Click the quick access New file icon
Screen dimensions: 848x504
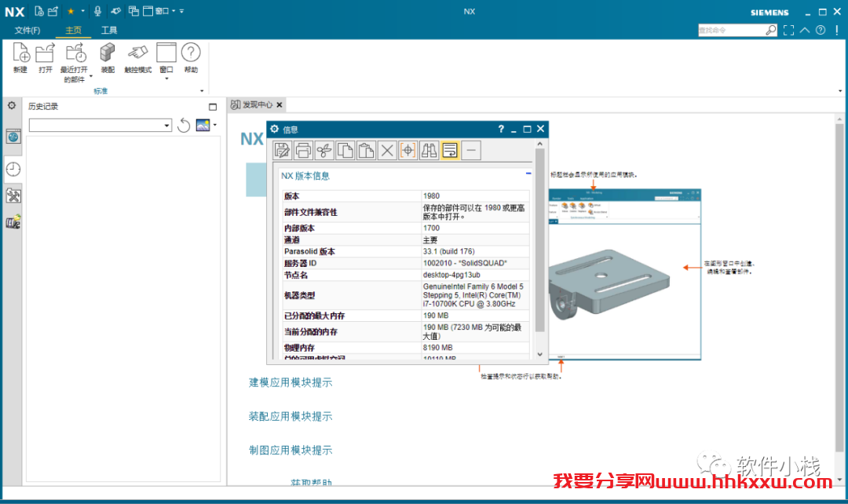(x=39, y=11)
